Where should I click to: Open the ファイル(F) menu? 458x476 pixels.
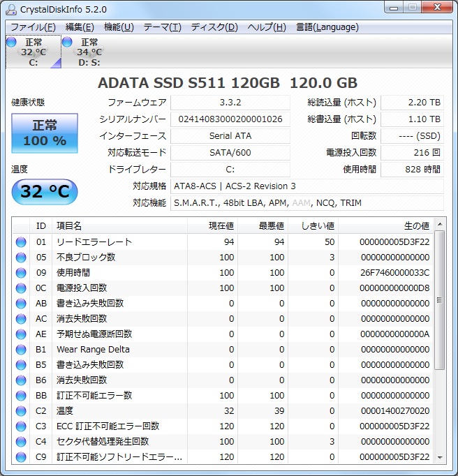33,27
